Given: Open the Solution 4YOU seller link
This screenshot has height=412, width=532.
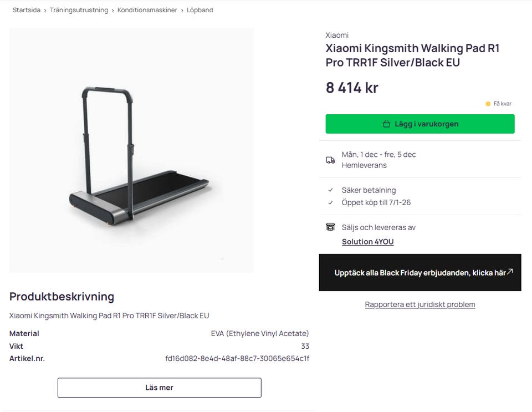Looking at the screenshot, I should (x=368, y=242).
